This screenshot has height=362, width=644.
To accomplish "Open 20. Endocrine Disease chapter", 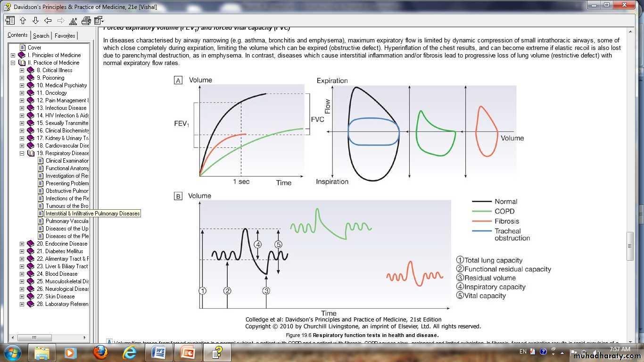I will 66,244.
